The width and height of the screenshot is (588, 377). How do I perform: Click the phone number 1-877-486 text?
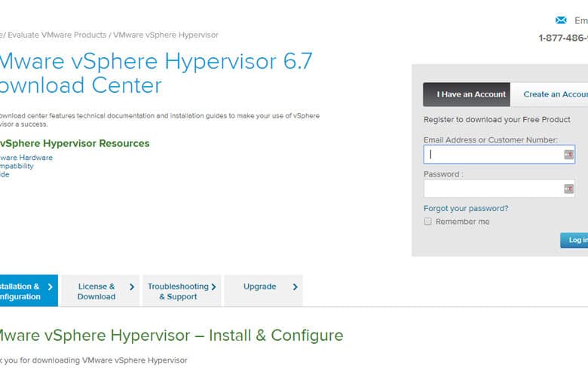[x=563, y=38]
